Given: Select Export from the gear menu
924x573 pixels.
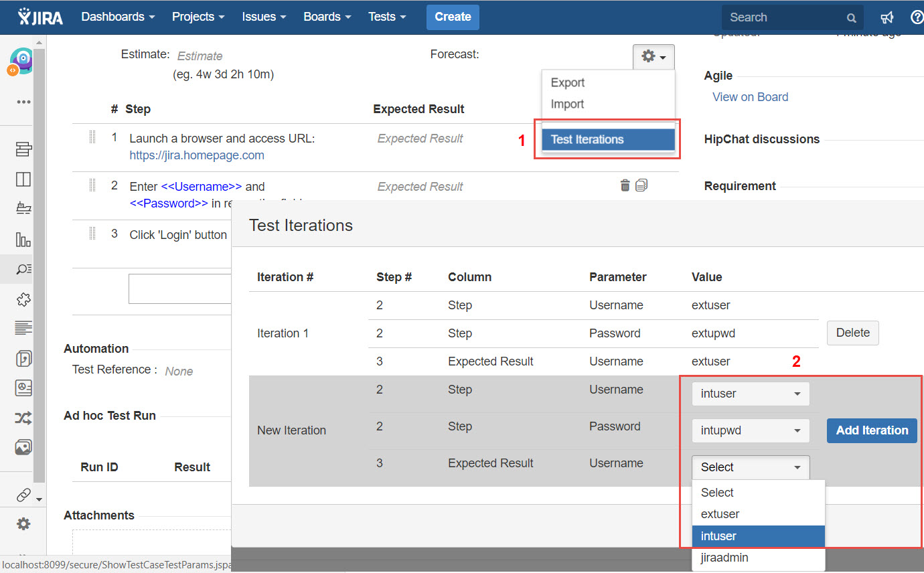Looking at the screenshot, I should coord(568,82).
